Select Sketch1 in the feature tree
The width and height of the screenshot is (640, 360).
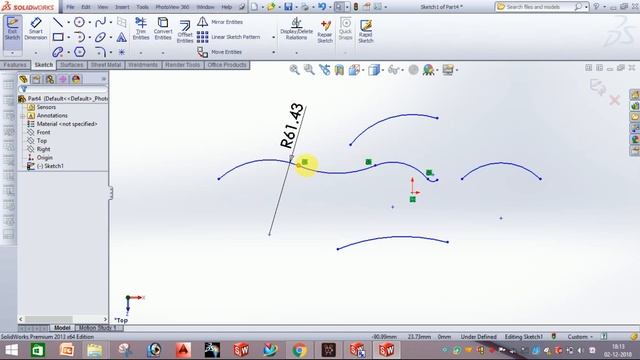point(50,166)
